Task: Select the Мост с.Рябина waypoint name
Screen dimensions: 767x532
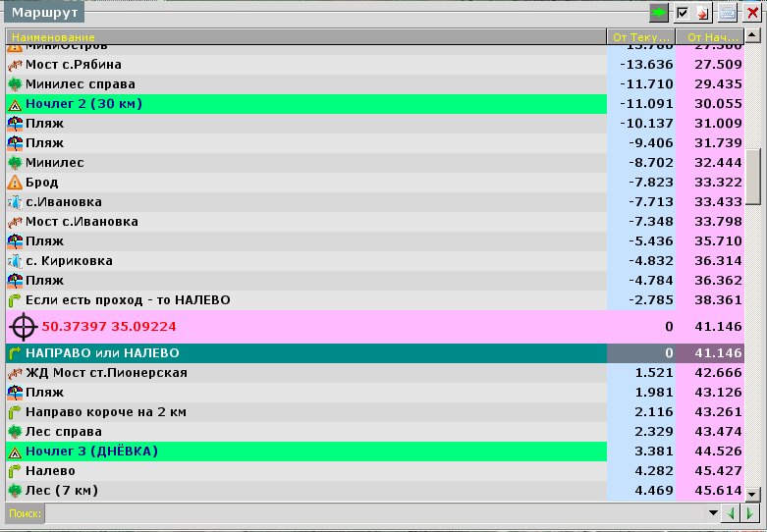Action: [74, 65]
